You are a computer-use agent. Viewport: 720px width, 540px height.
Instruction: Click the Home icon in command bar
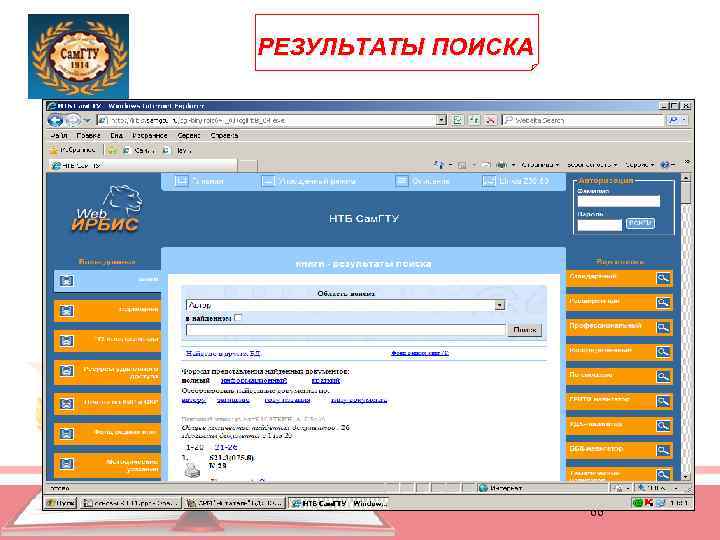pyautogui.click(x=439, y=164)
